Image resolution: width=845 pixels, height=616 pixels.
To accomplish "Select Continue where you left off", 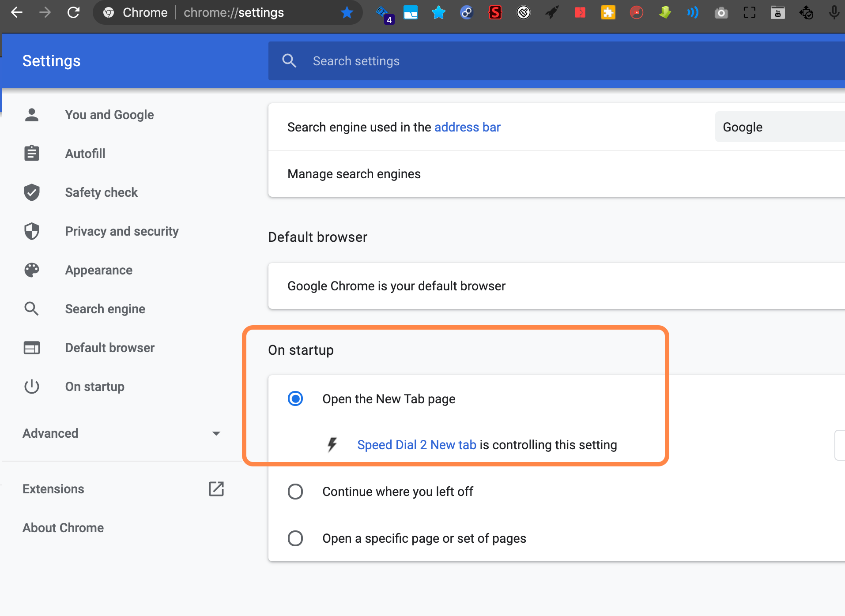I will 295,492.
